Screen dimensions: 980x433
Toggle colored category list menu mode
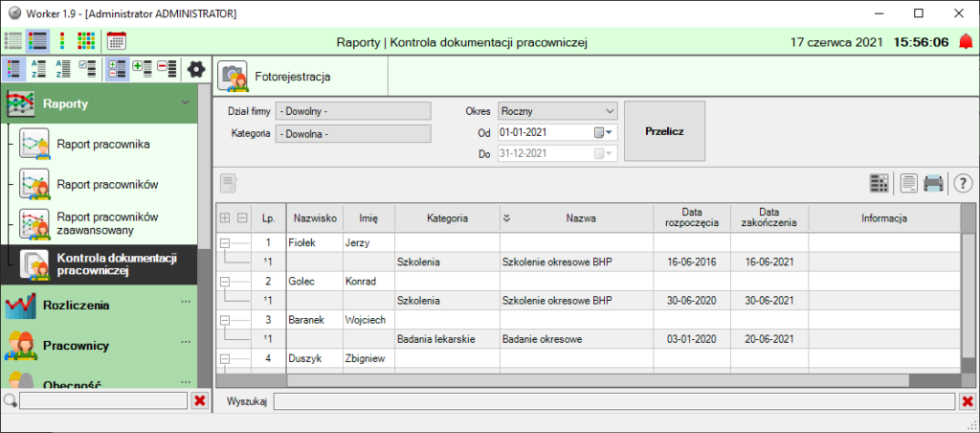point(13,68)
